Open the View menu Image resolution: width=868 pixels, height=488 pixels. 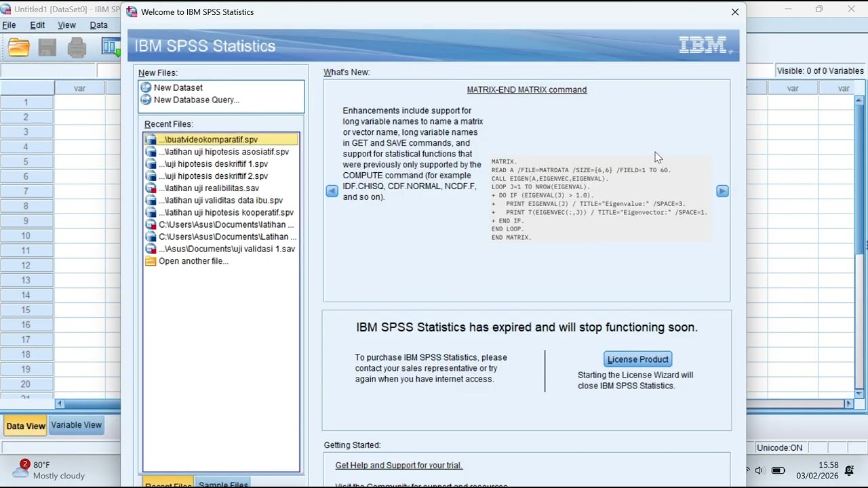[x=66, y=25]
